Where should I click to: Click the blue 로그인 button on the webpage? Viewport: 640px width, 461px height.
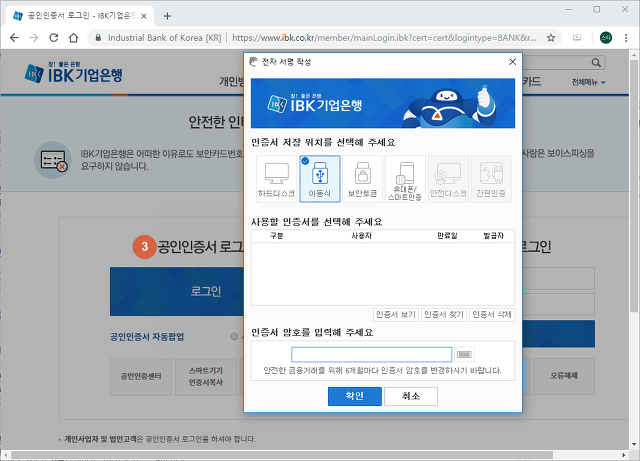tap(177, 292)
